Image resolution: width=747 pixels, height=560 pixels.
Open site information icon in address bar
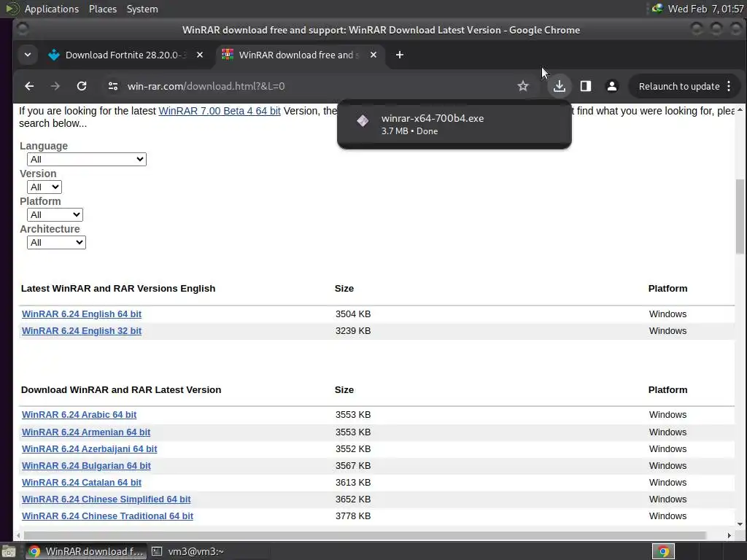(x=113, y=86)
